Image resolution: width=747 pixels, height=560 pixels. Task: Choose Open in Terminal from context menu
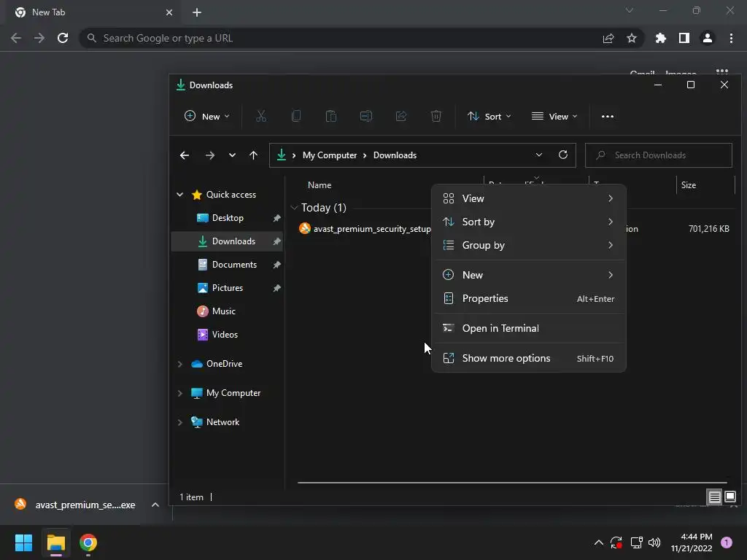point(528,328)
